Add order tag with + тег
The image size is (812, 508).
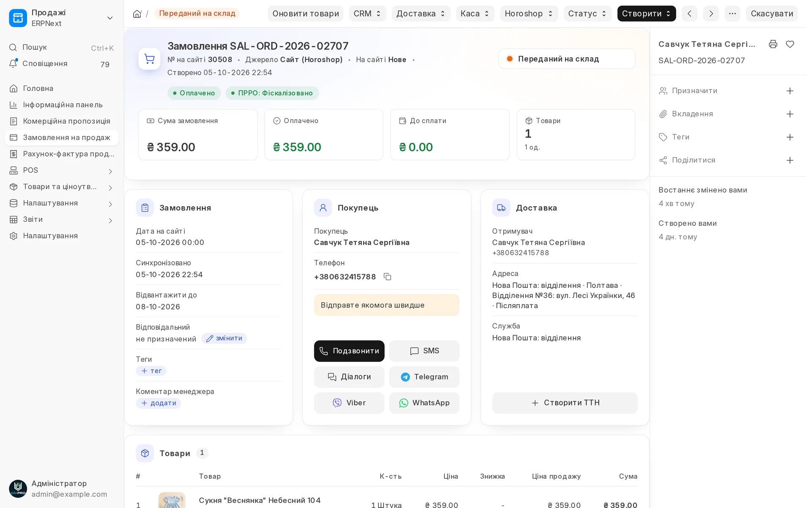point(151,371)
